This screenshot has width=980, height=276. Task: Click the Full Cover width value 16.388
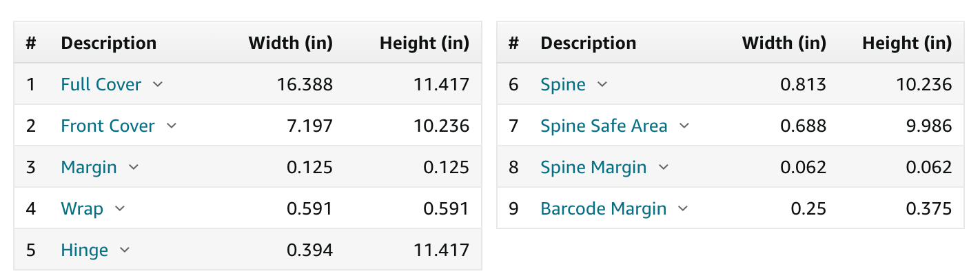pos(304,84)
